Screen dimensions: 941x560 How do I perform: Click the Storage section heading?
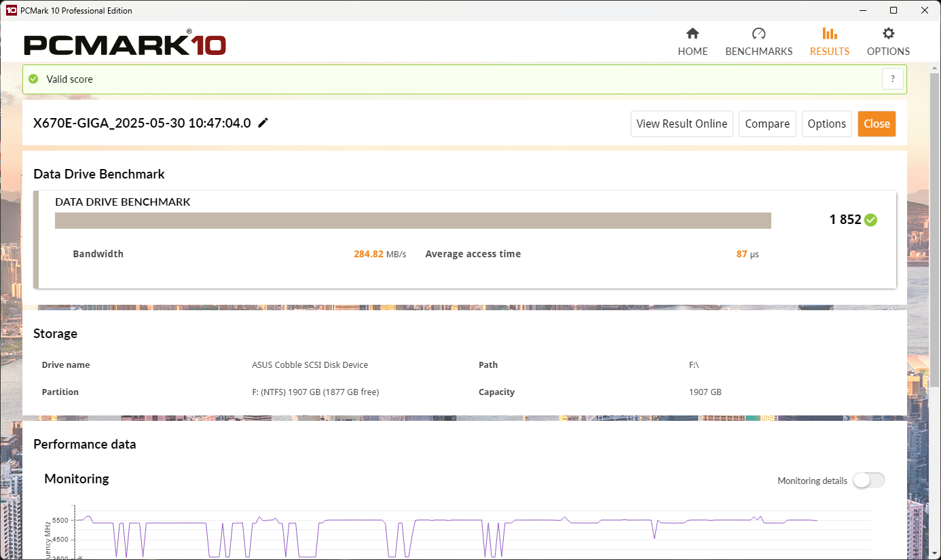click(55, 333)
